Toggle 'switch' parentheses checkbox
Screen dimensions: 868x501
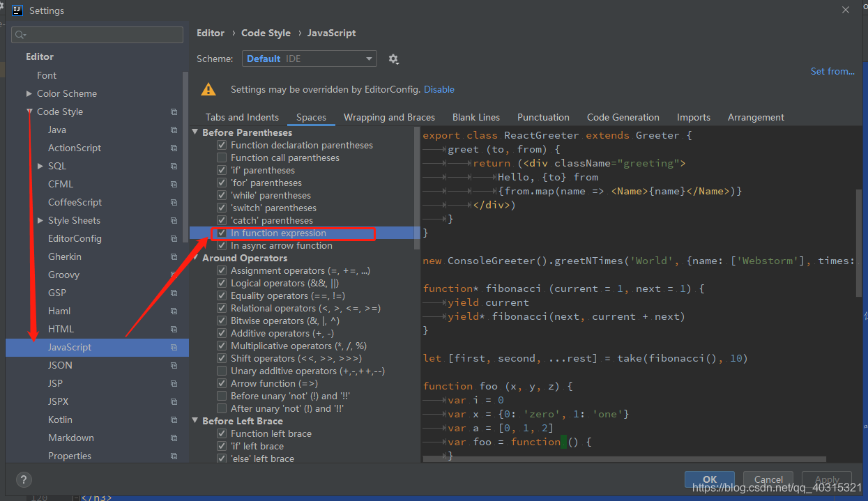pyautogui.click(x=222, y=208)
